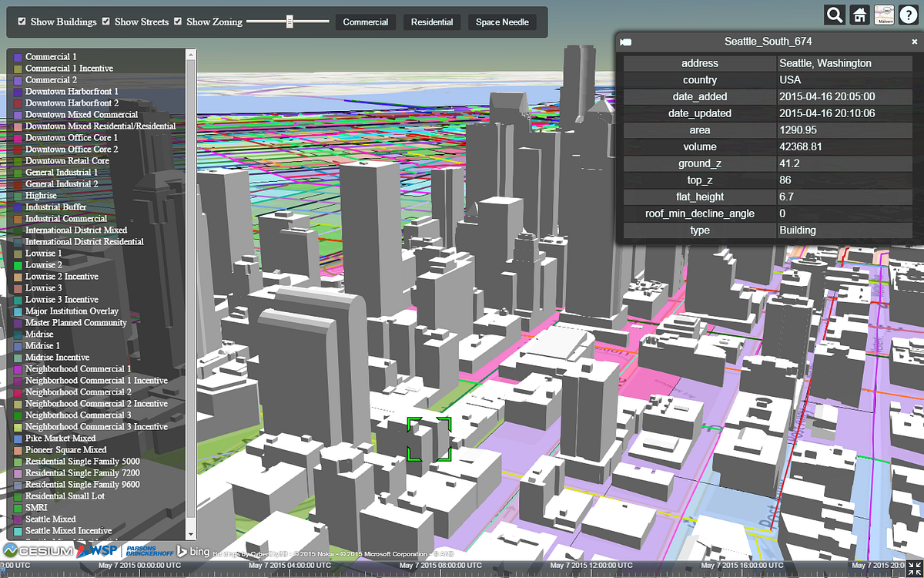Fly to the Space Needle
The height and width of the screenshot is (578, 924).
tap(501, 22)
